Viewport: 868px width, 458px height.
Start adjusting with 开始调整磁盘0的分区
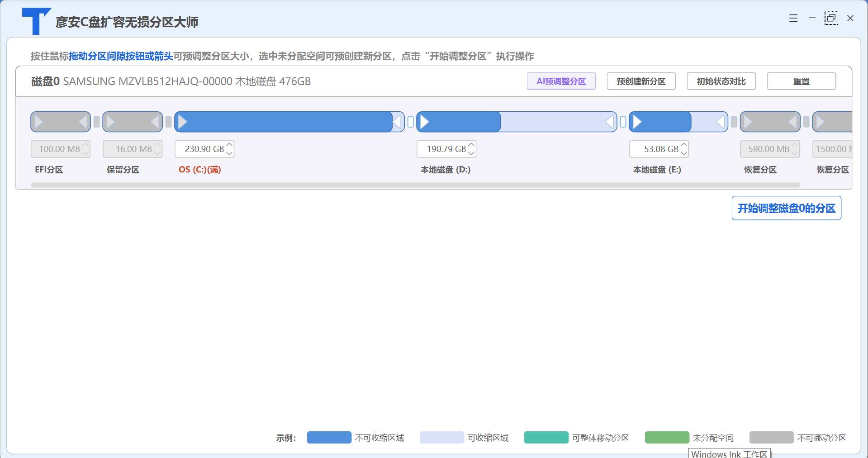(787, 208)
